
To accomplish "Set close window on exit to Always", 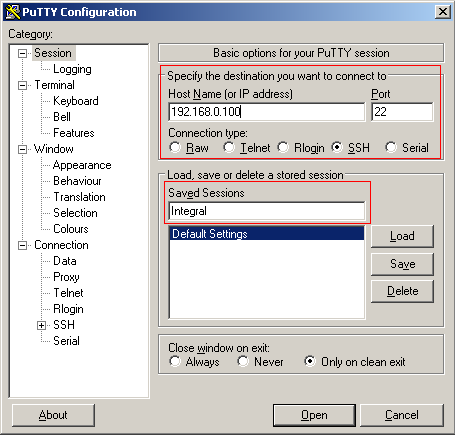I will (175, 361).
